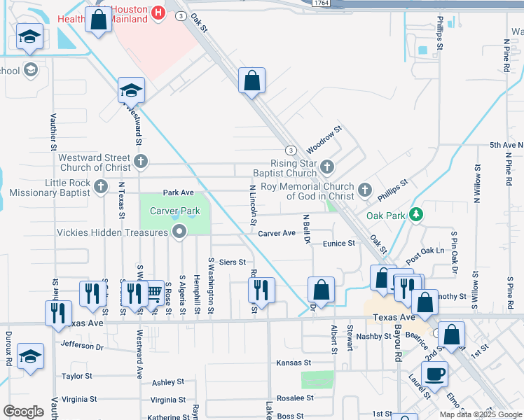The image size is (524, 420).
Task: Select the 'N Texas St' label
Action: pos(122,200)
